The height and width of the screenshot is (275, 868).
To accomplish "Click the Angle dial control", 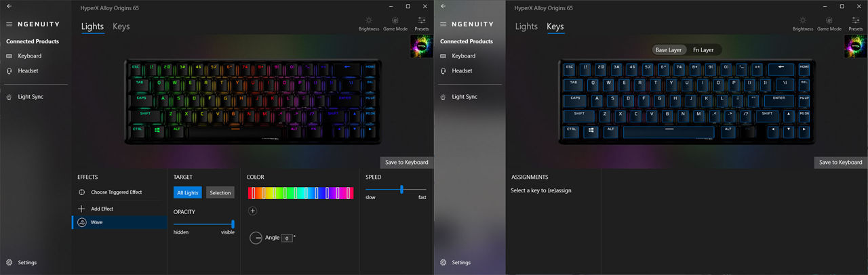I will tap(256, 238).
